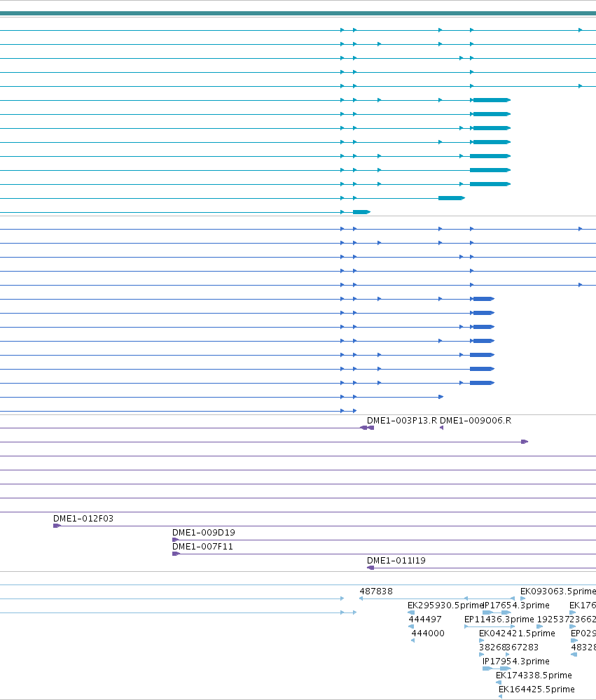Select the DME1-009D19 feature label
This screenshot has height=700, width=596.
203,532
